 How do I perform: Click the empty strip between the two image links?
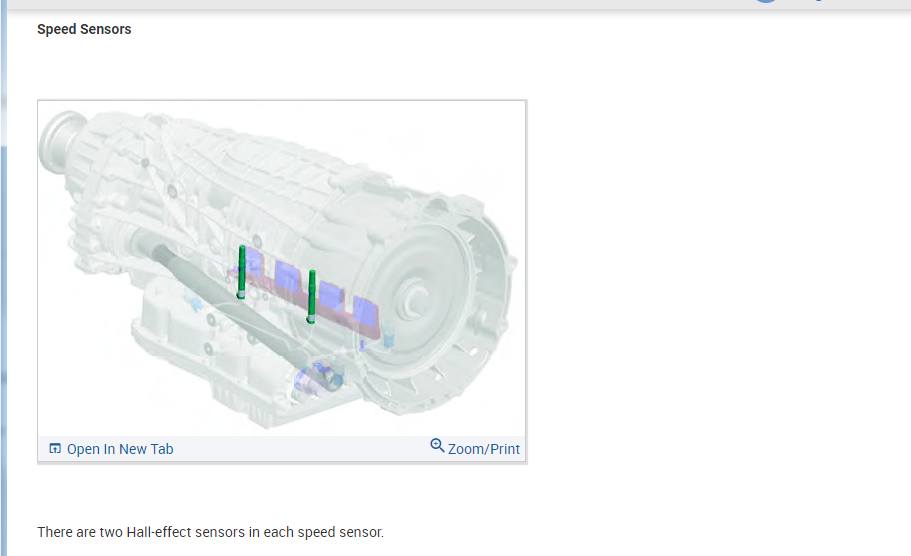pyautogui.click(x=300, y=449)
